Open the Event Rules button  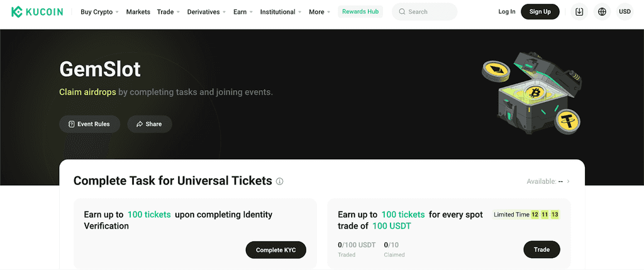pos(89,124)
